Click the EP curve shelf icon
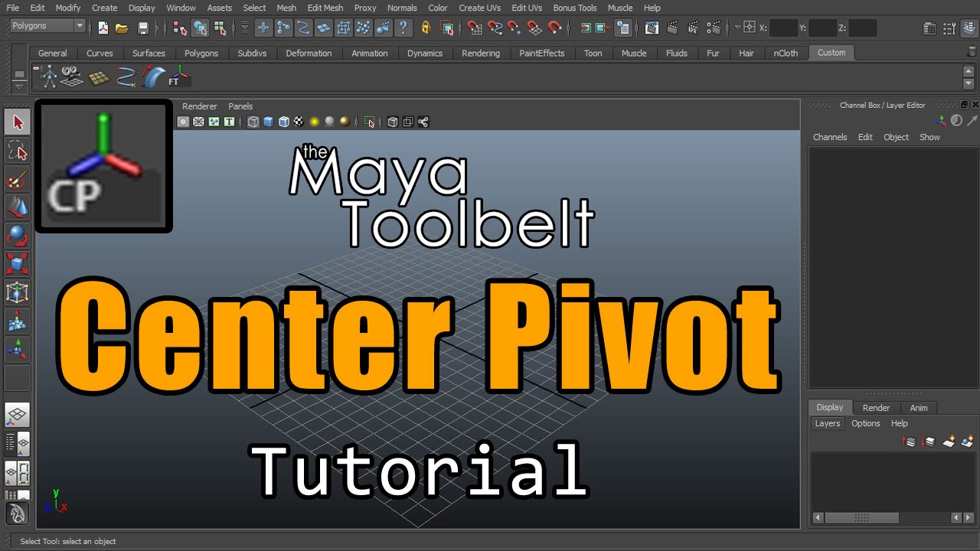 [126, 77]
